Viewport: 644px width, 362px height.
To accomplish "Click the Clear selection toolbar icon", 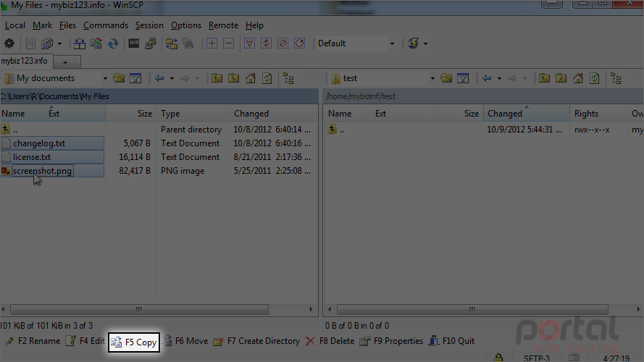I will [x=283, y=43].
